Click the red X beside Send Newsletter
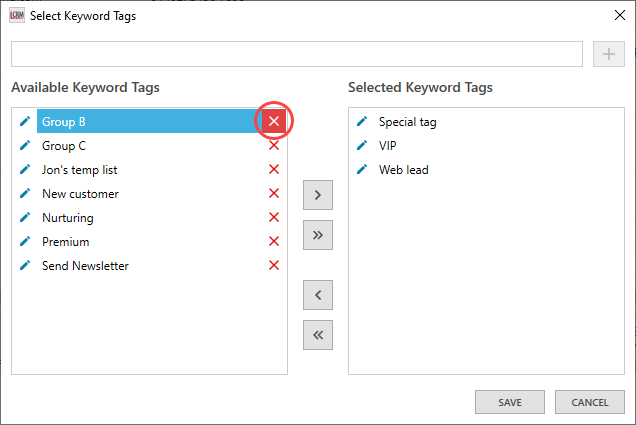 click(x=274, y=266)
